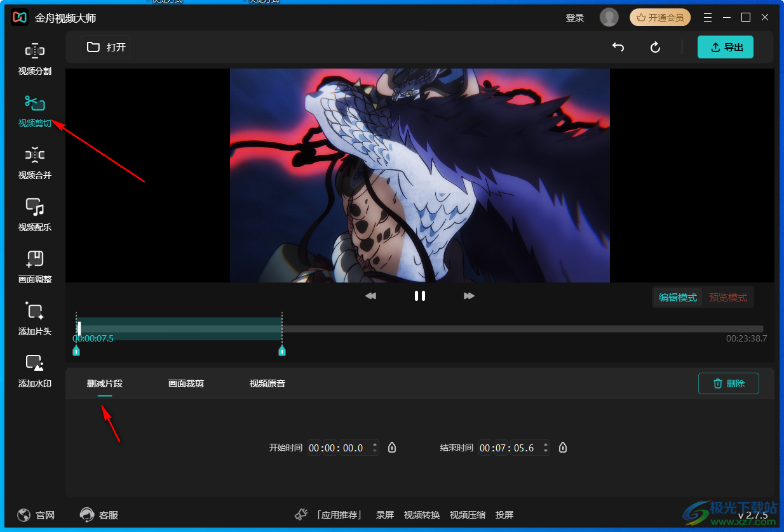
Task: Click the 官网 globe icon
Action: [24, 515]
